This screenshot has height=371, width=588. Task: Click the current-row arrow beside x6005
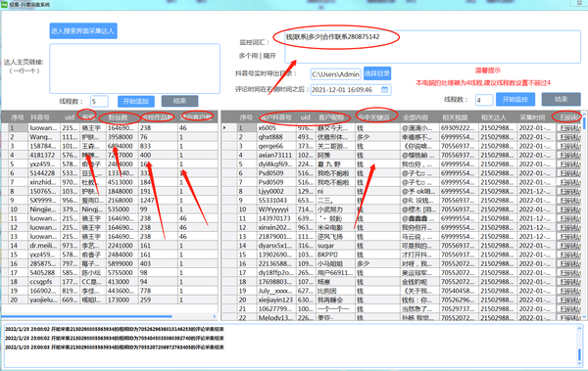click(x=224, y=128)
